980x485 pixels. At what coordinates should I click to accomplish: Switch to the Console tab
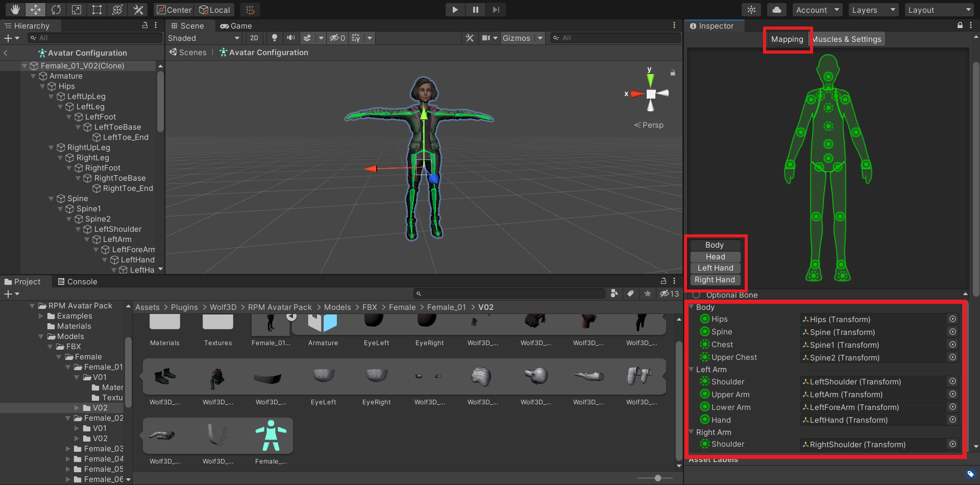point(77,281)
